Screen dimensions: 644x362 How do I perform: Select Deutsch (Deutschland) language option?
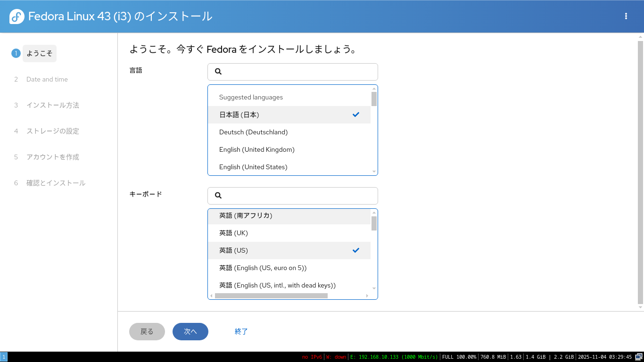pyautogui.click(x=289, y=132)
